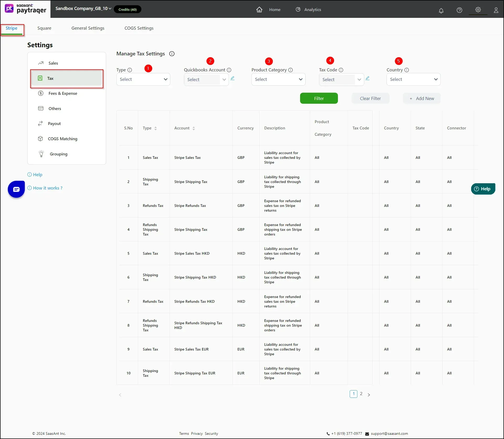The height and width of the screenshot is (439, 504).
Task: Open the Quickbooks Account select dropdown
Action: (206, 80)
